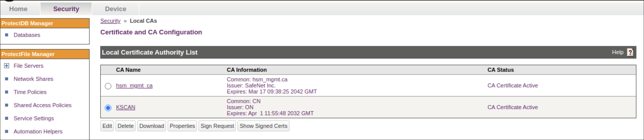Click the Sign Request button

click(x=217, y=126)
